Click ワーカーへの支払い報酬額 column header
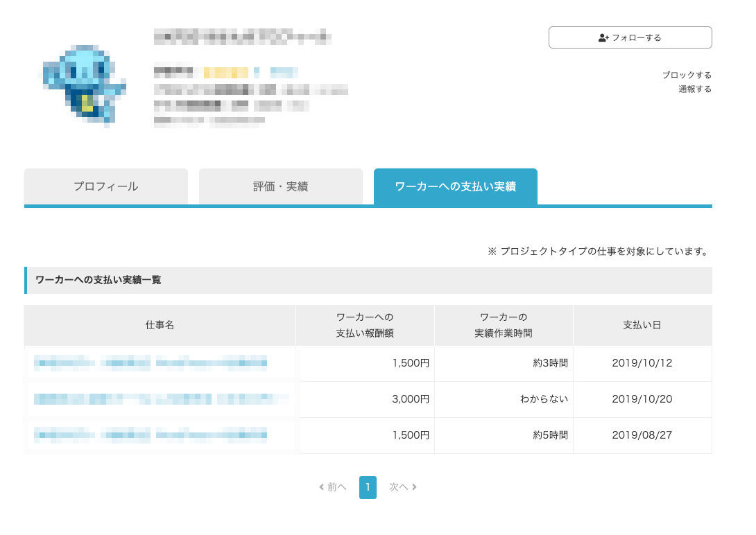The height and width of the screenshot is (535, 756). (365, 325)
